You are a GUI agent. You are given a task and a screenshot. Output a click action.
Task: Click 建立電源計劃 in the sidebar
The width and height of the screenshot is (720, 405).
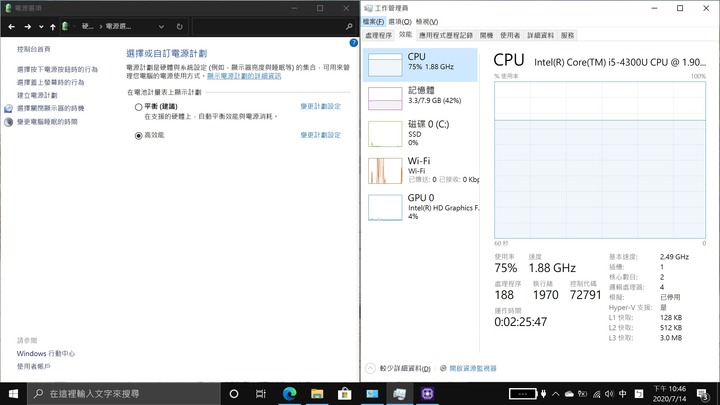click(x=37, y=95)
